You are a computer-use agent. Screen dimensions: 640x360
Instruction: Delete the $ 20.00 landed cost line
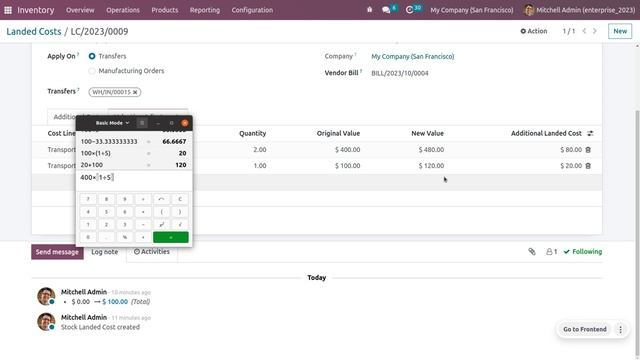(588, 166)
